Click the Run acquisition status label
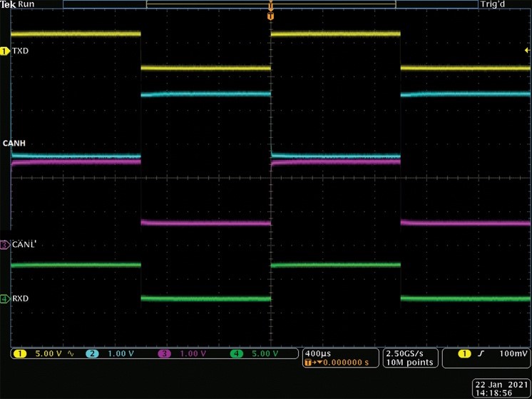The width and height of the screenshot is (532, 399). (x=27, y=4)
